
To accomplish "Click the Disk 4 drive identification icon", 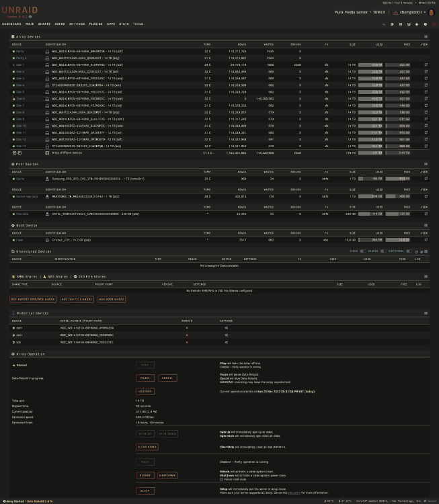I will click(x=47, y=85).
